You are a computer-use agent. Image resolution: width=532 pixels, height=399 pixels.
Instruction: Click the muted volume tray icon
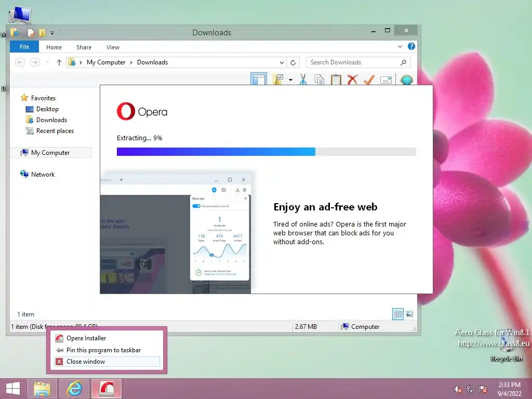[x=458, y=389]
